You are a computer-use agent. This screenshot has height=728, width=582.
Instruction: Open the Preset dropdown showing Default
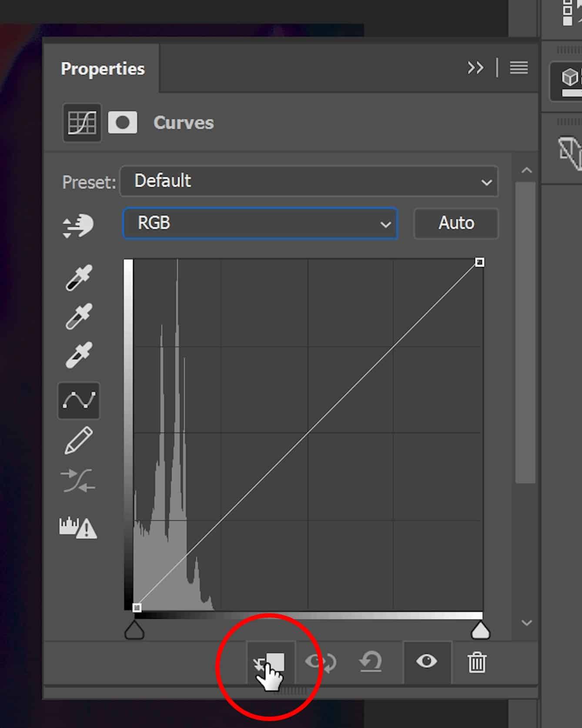(x=309, y=181)
